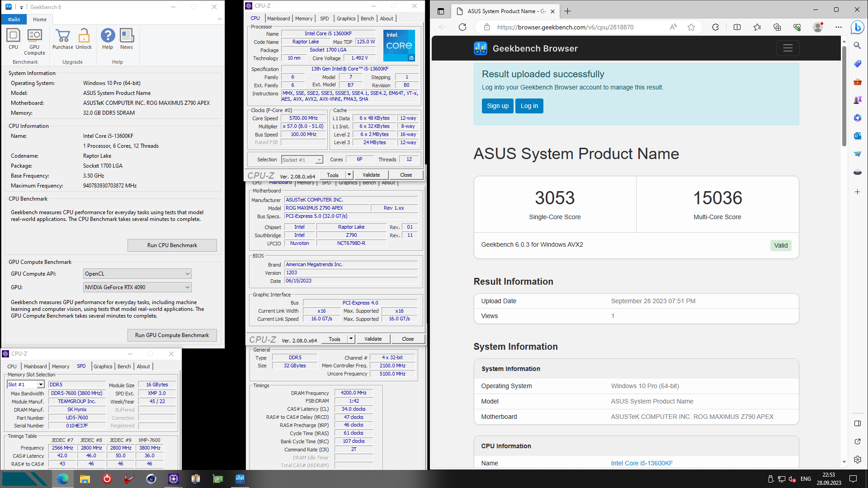The height and width of the screenshot is (488, 868).
Task: Open the Help question mark icon
Action: tap(108, 39)
